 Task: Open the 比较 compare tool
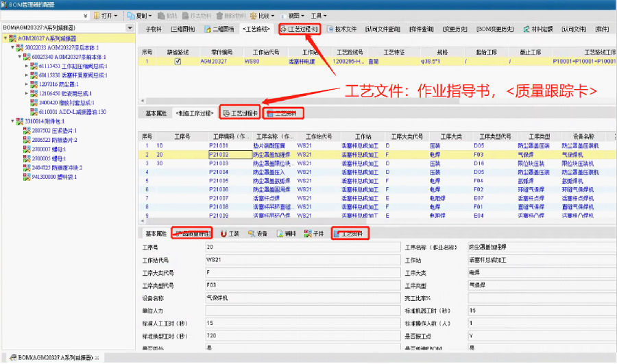pyautogui.click(x=263, y=15)
